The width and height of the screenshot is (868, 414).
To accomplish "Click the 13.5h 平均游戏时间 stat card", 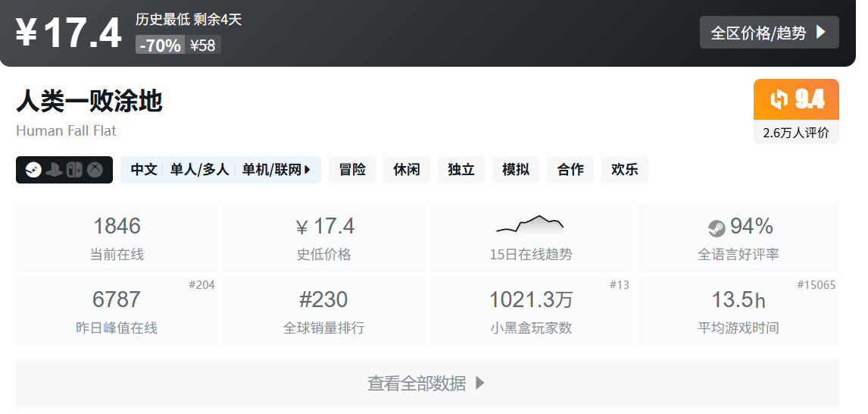I will pyautogui.click(x=738, y=310).
